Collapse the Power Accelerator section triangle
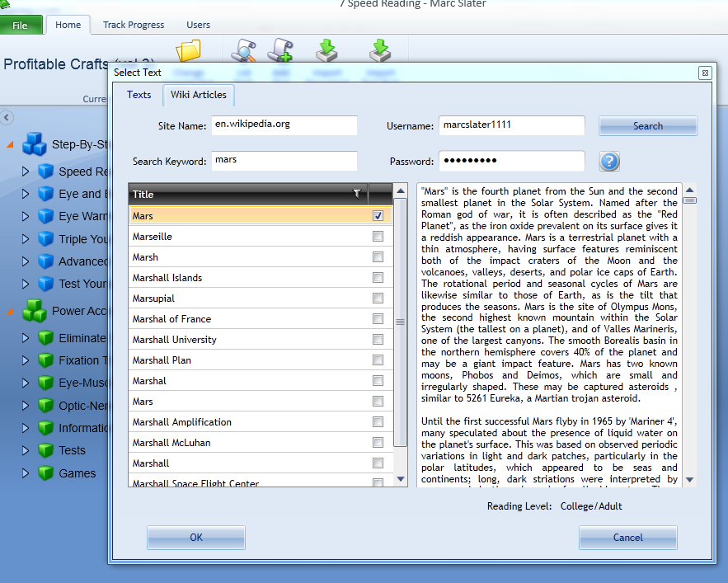Viewport: 728px width, 583px height. tap(10, 312)
